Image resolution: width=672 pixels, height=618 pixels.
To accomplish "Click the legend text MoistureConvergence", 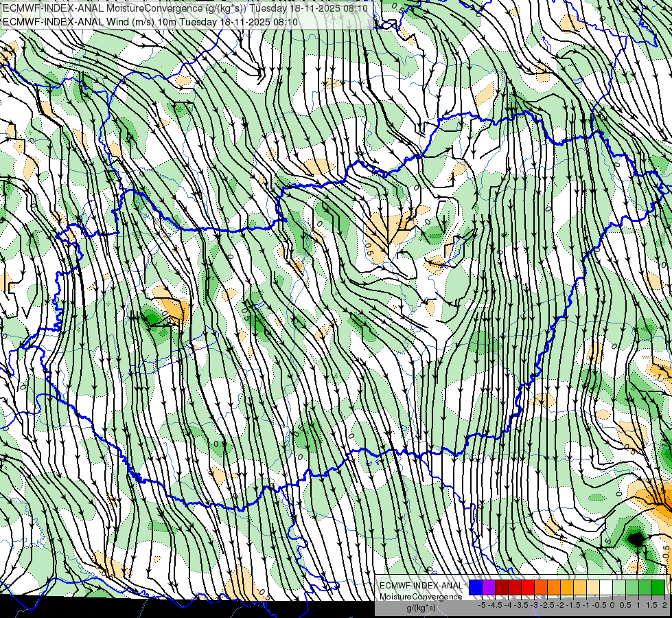I will click(421, 597).
